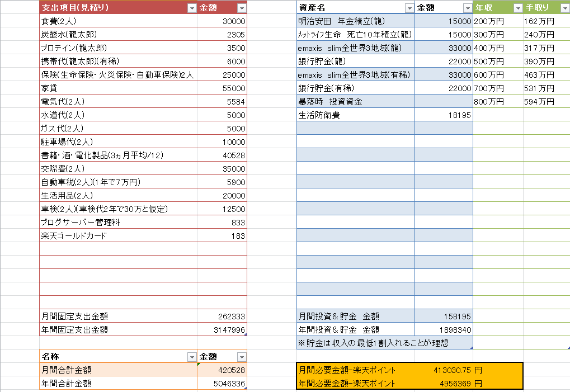
Task: Click the 183 amount cell
Action: [222, 236]
